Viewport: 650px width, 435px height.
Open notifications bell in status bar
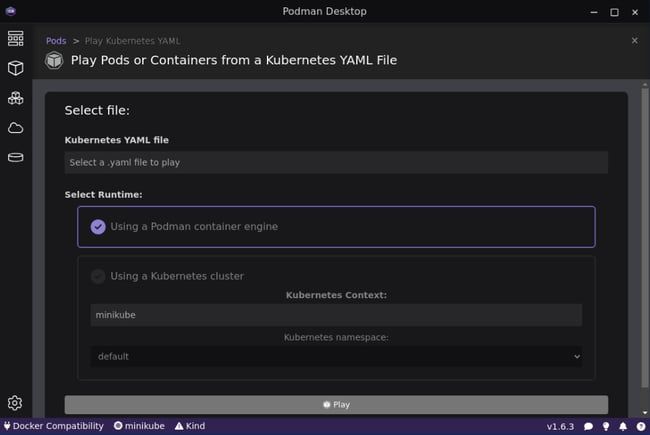(623, 426)
